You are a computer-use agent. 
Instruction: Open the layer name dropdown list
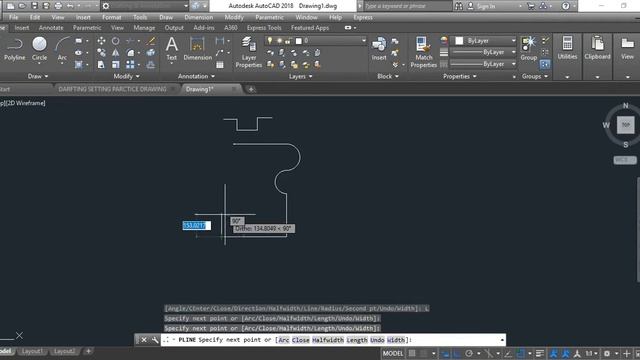(363, 41)
